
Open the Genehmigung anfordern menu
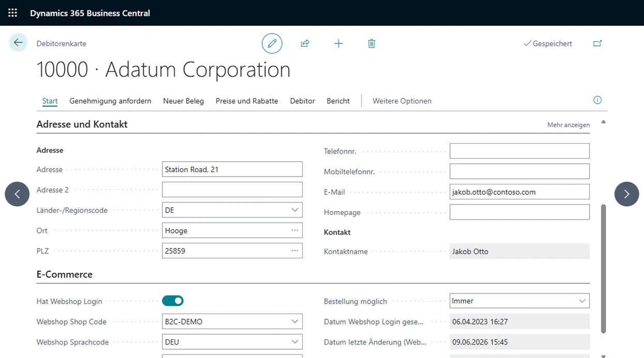(x=110, y=101)
